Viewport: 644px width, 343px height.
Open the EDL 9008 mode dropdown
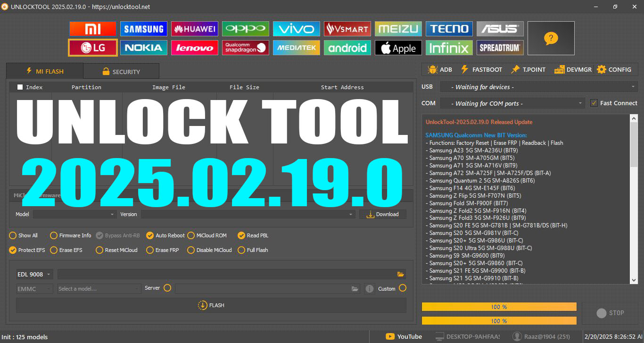coord(34,274)
